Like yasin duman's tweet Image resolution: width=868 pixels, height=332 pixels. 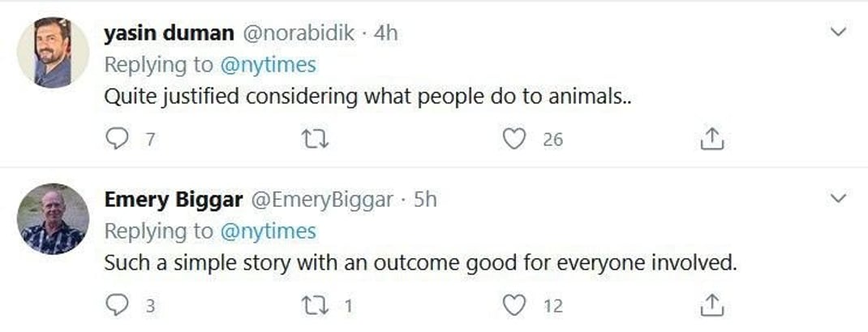[x=513, y=140]
